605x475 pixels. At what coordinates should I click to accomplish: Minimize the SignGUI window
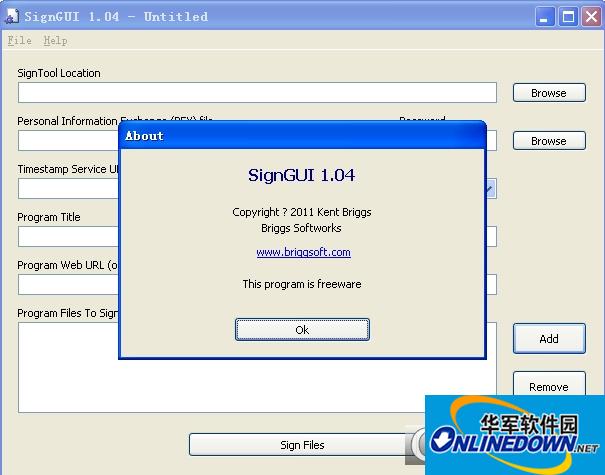[x=544, y=17]
